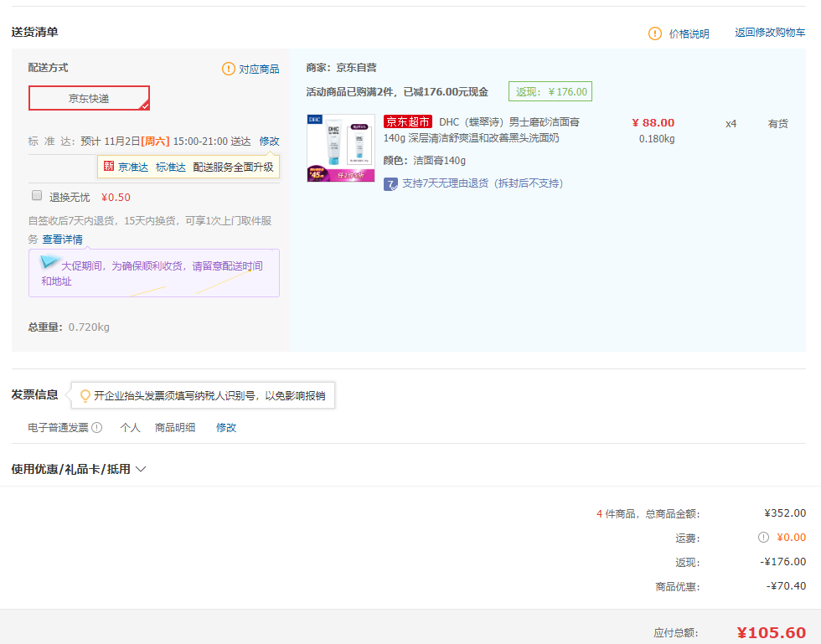Go back via 返回修改购物车 link

pos(770,33)
